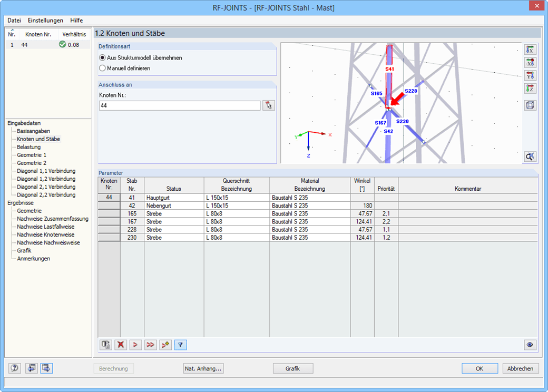This screenshot has height=392, width=548.
Task: Open the isometric view icon
Action: point(530,106)
